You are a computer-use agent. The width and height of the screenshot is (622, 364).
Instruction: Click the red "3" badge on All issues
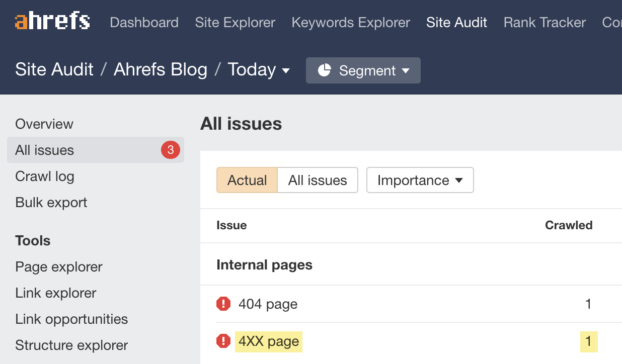[170, 149]
